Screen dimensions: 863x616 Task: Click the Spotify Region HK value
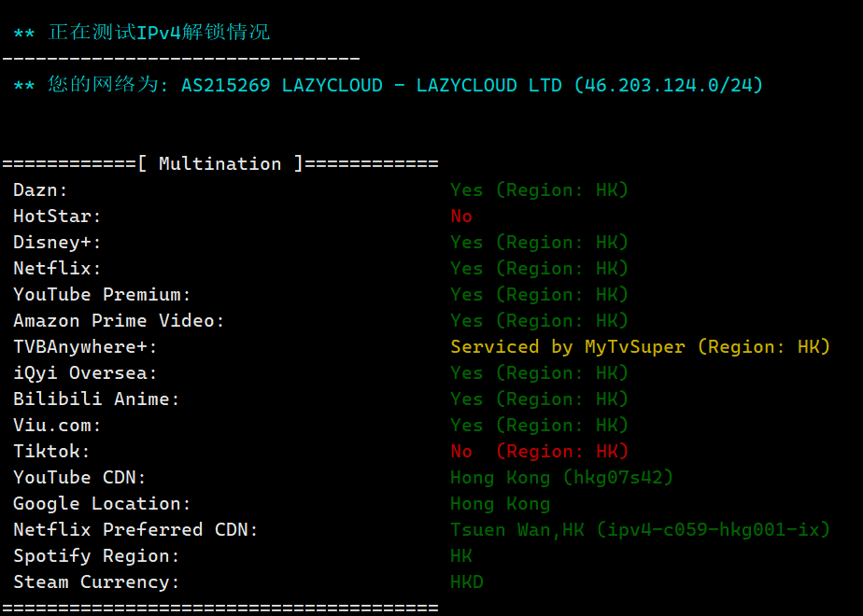461,556
